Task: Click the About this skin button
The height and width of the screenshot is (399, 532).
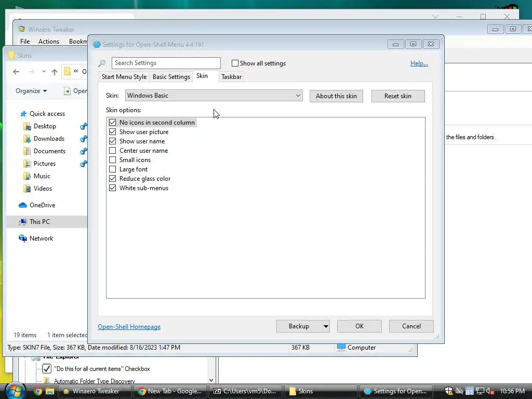Action: pyautogui.click(x=336, y=96)
